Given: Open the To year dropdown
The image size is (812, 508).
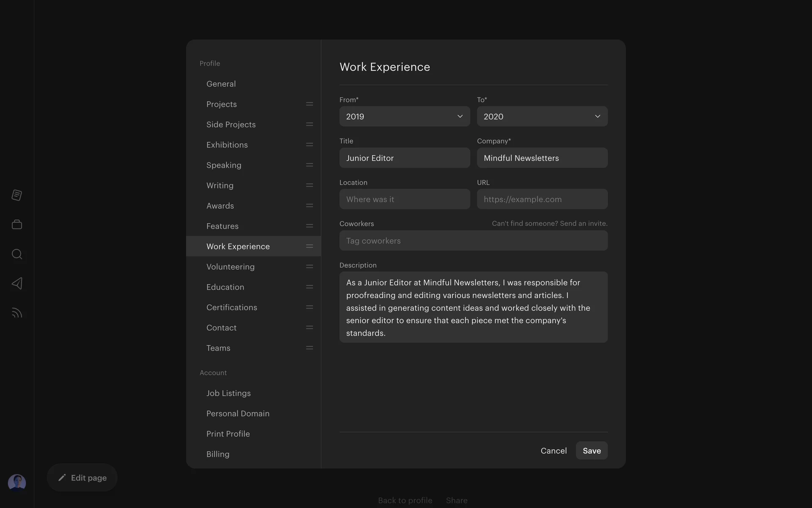Looking at the screenshot, I should click(542, 116).
